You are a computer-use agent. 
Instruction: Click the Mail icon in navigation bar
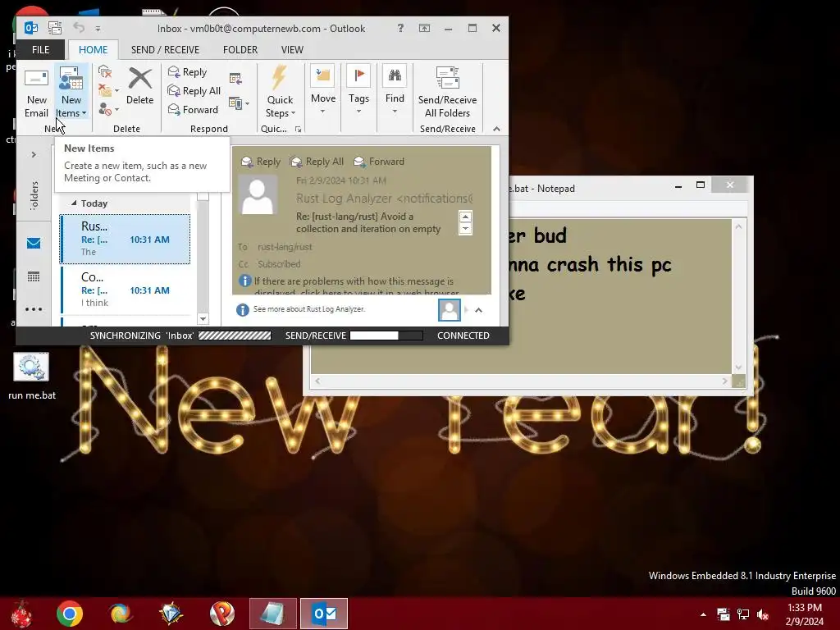(34, 243)
